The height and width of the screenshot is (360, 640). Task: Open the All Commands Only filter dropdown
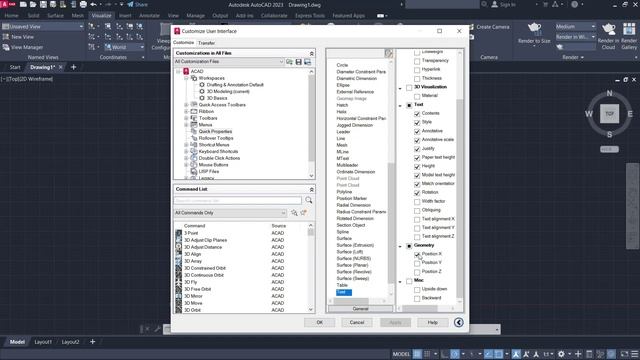[x=230, y=213]
